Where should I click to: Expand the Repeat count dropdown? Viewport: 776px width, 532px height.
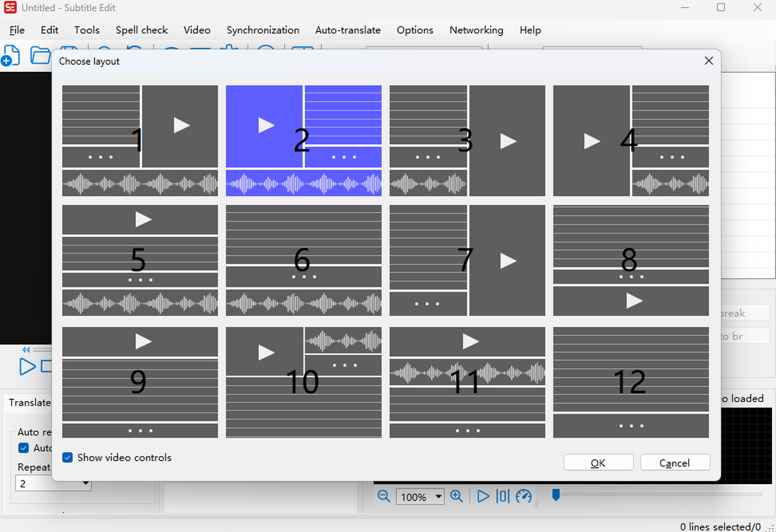click(x=85, y=483)
